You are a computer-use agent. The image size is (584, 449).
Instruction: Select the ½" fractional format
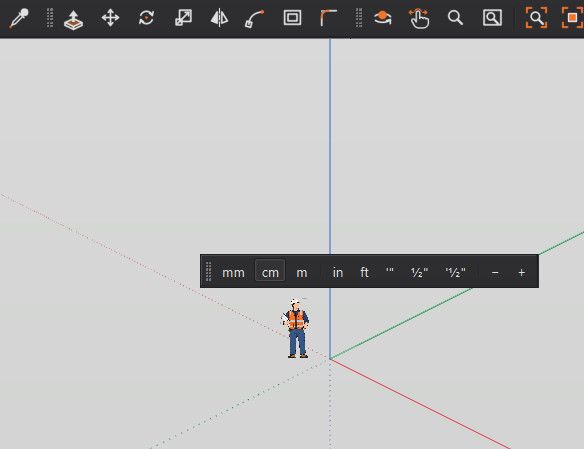(419, 273)
